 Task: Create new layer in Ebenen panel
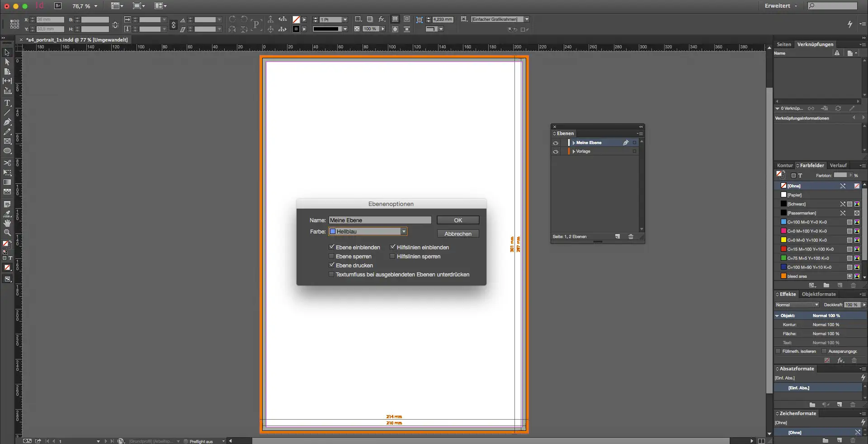tap(618, 237)
